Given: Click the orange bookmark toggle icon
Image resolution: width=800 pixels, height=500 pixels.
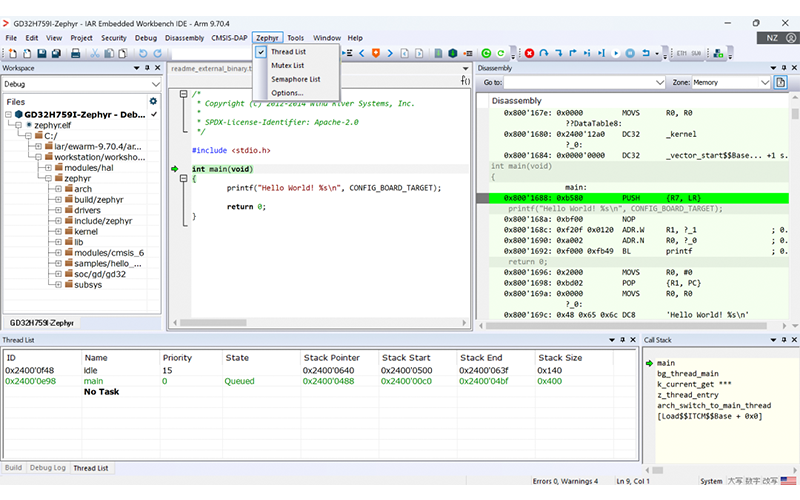Looking at the screenshot, I should pyautogui.click(x=376, y=53).
